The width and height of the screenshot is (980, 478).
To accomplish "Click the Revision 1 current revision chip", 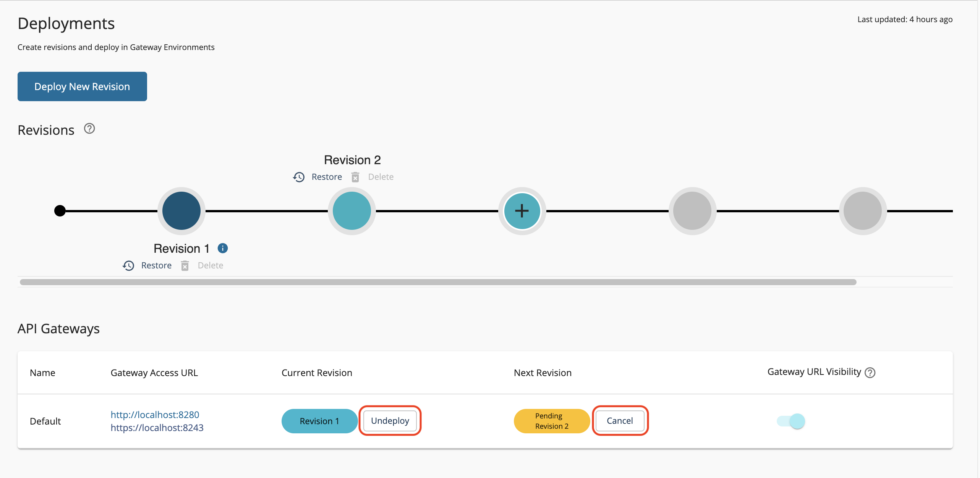I will coord(319,421).
